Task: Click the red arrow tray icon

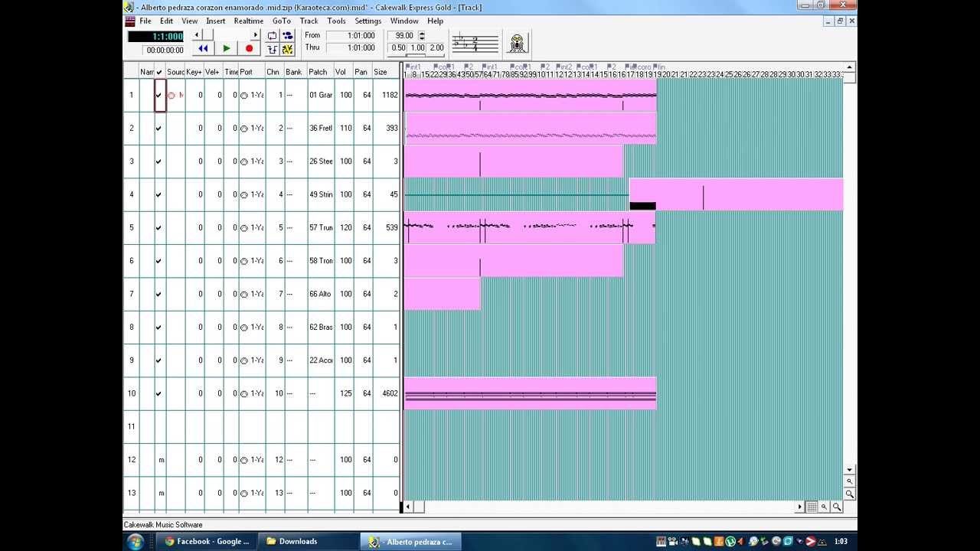Action: click(x=810, y=541)
